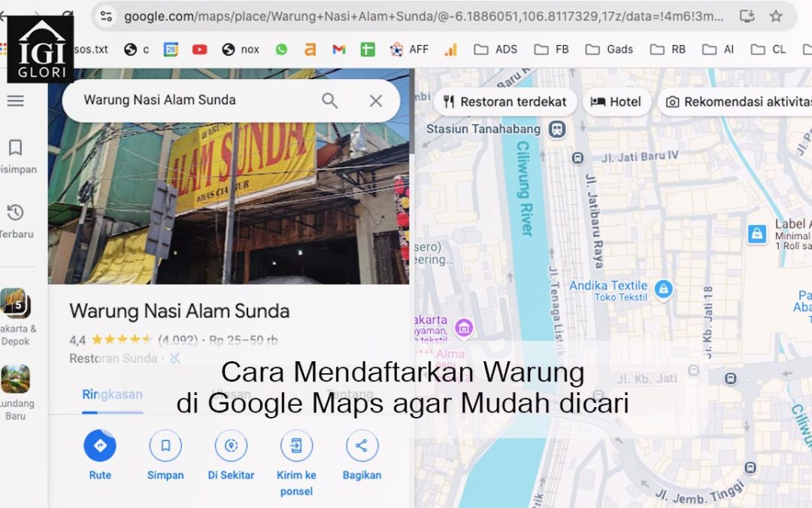Click the transit marker beside the Jl. Kb. Jati label
The height and width of the screenshot is (508, 812).
point(694,370)
